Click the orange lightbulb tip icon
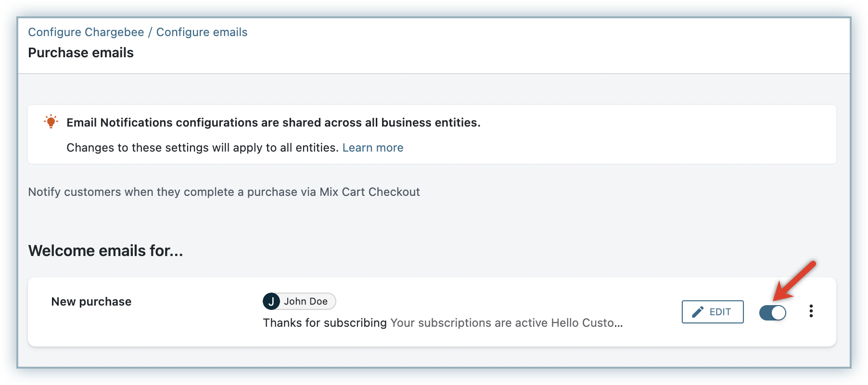Screen dimensions: 868x385 [x=51, y=122]
